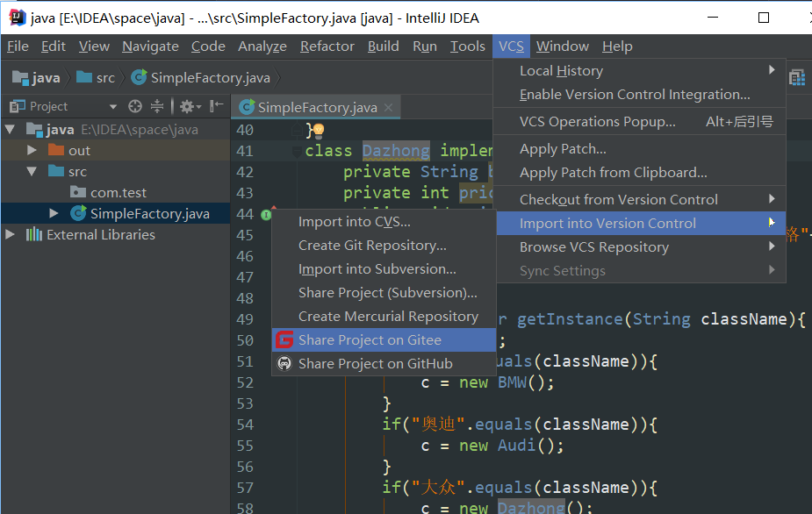
Task: Expand the out folder
Action: point(32,150)
